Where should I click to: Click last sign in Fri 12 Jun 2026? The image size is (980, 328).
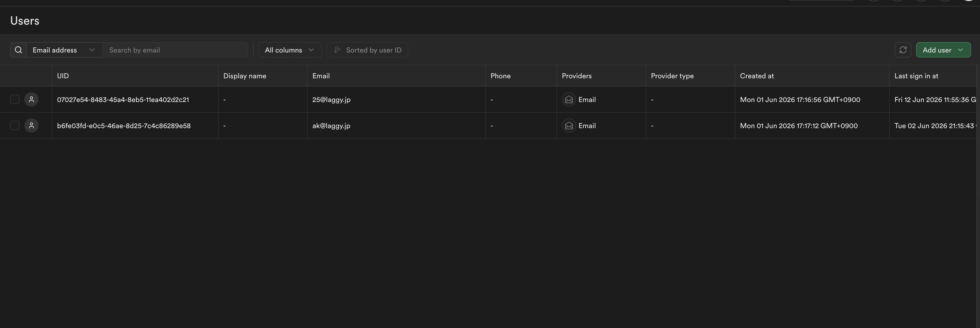click(935, 100)
